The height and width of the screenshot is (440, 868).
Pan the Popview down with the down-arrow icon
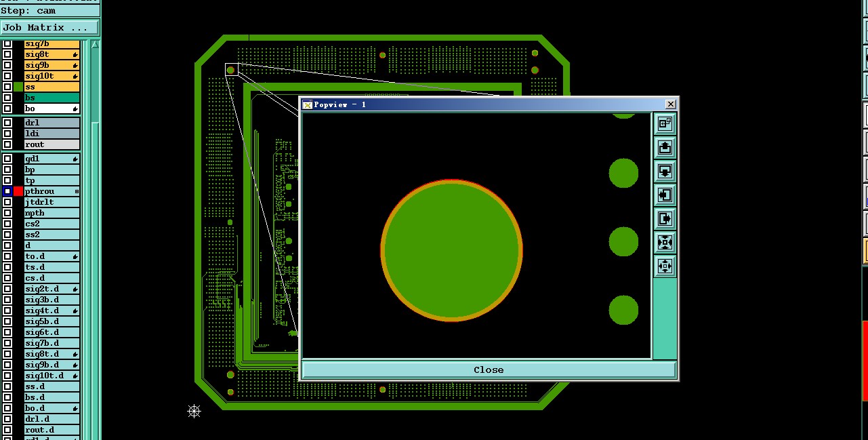click(665, 171)
